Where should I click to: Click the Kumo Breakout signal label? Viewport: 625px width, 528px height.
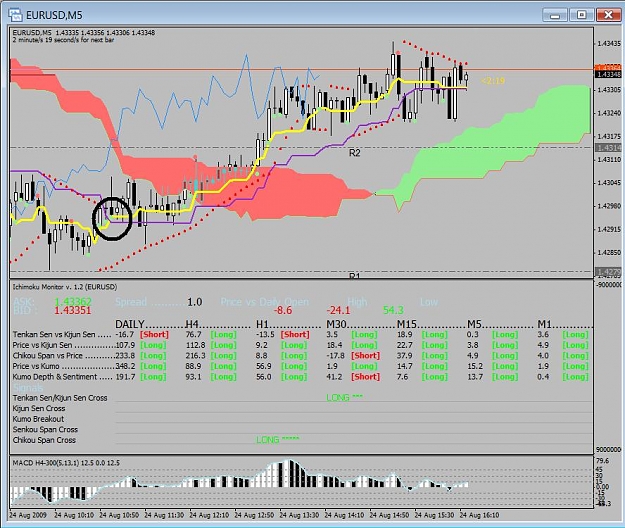point(38,419)
